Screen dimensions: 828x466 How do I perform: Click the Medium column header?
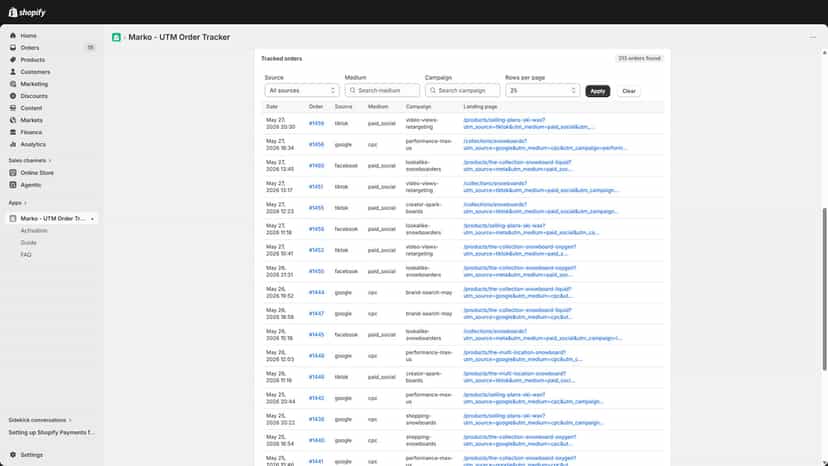tap(378, 107)
